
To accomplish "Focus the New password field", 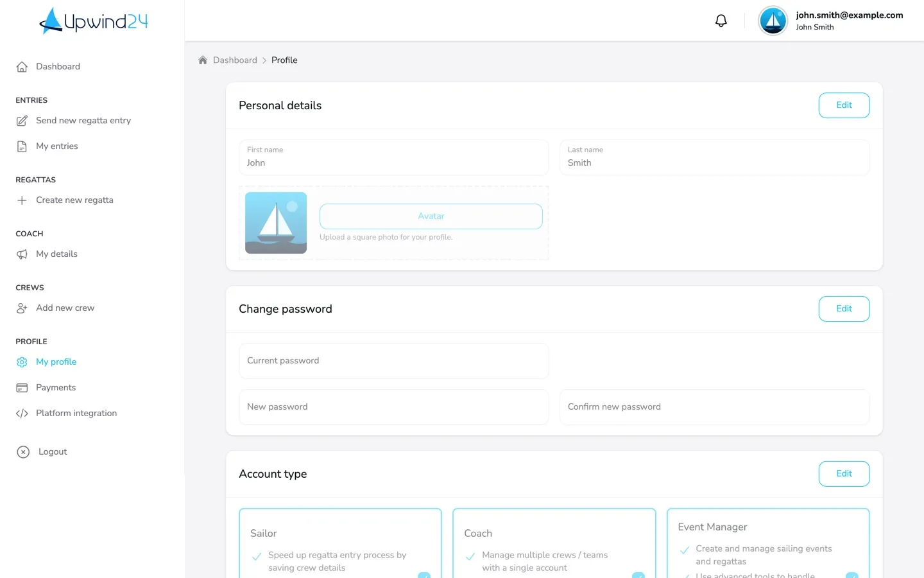I will coord(394,407).
